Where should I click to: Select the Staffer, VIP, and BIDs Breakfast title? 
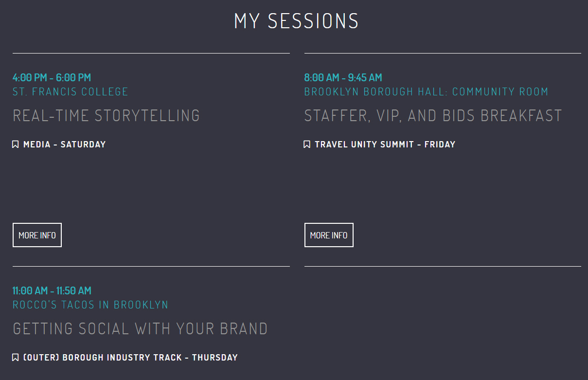433,116
